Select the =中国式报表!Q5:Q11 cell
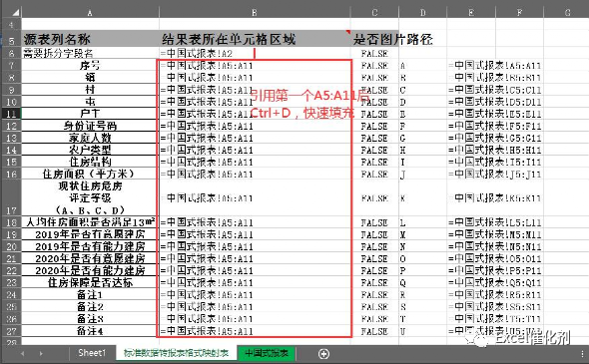The width and height of the screenshot is (589, 364). point(495,282)
